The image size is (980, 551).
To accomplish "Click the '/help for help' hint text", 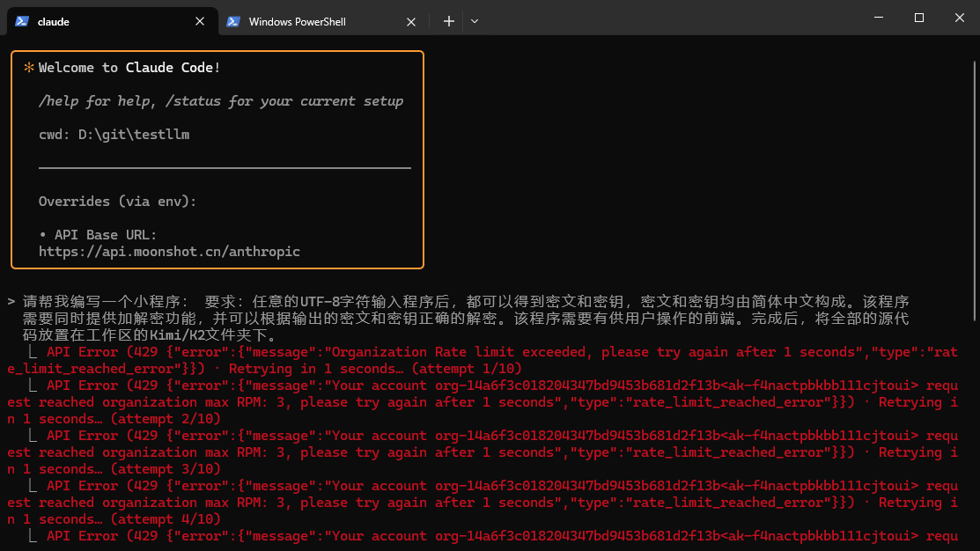I will point(98,101).
